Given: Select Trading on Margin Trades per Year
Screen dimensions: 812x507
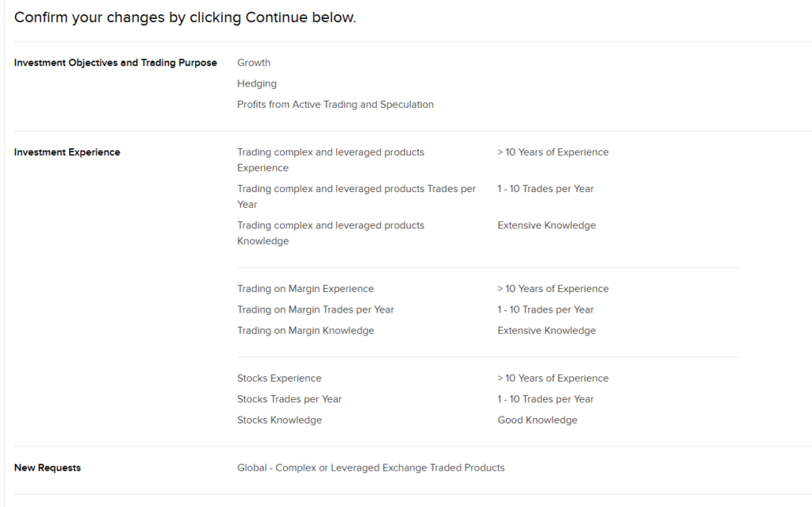Looking at the screenshot, I should coord(316,309).
